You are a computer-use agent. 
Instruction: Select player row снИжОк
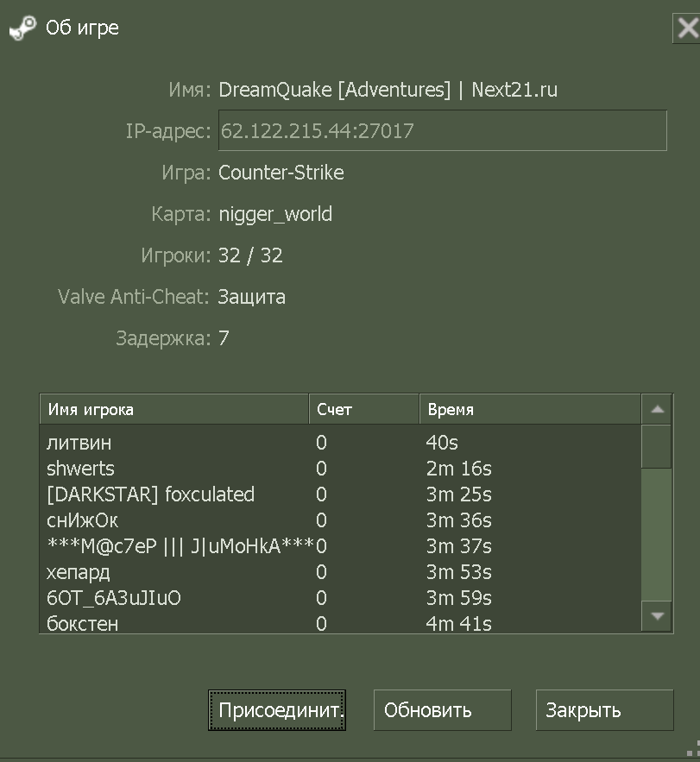340,520
